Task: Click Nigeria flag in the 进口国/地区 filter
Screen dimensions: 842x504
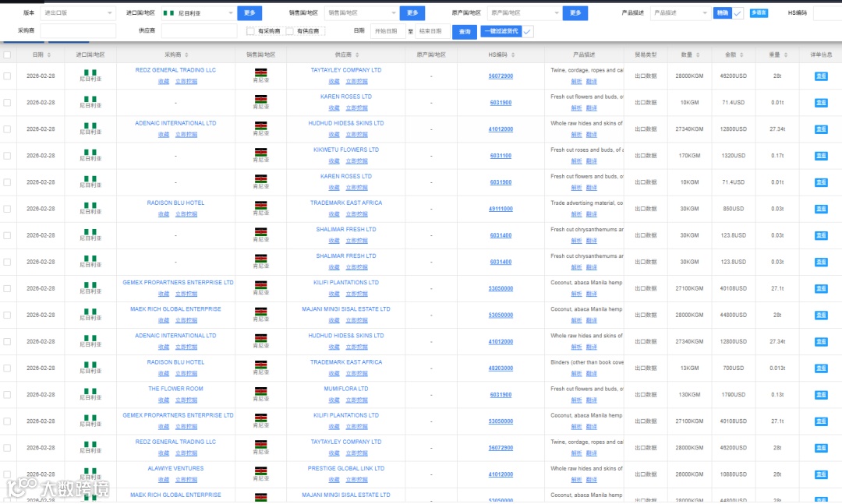Action: click(x=168, y=13)
